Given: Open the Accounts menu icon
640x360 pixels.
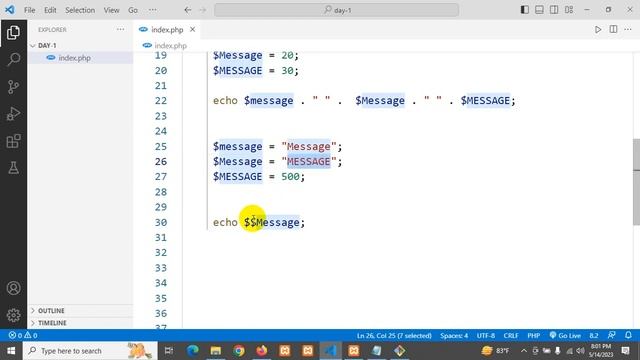Looking at the screenshot, I should [x=13, y=288].
